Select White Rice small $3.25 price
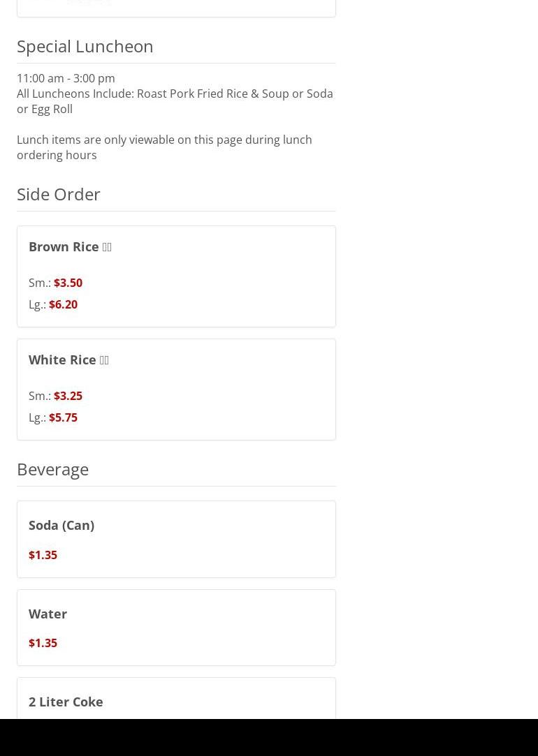The height and width of the screenshot is (756, 538). coord(68,396)
